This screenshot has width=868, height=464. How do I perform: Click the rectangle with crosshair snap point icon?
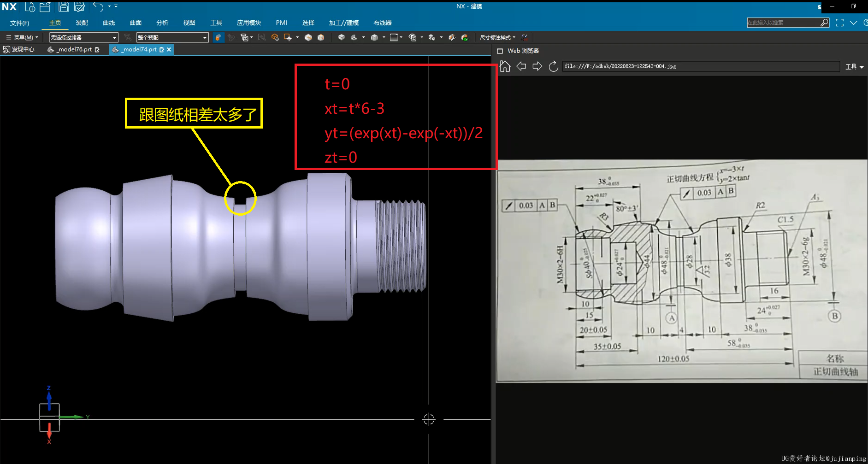point(288,37)
